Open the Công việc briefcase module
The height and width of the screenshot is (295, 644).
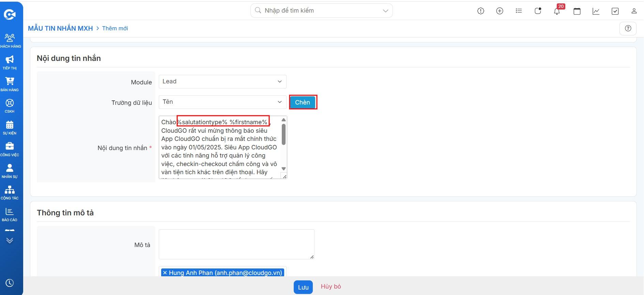pyautogui.click(x=10, y=149)
